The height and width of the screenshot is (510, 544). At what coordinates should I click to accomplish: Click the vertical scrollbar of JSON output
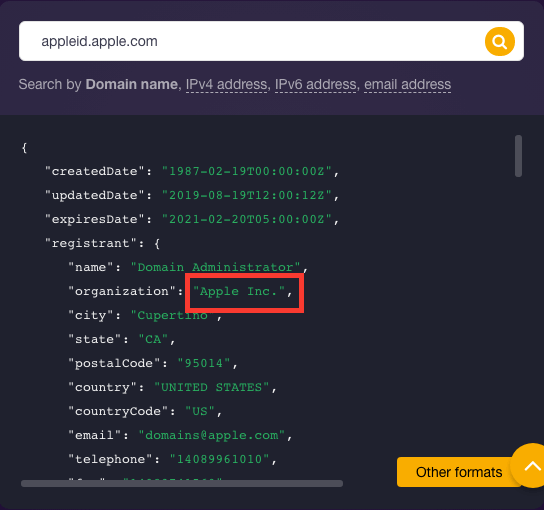pyautogui.click(x=518, y=156)
